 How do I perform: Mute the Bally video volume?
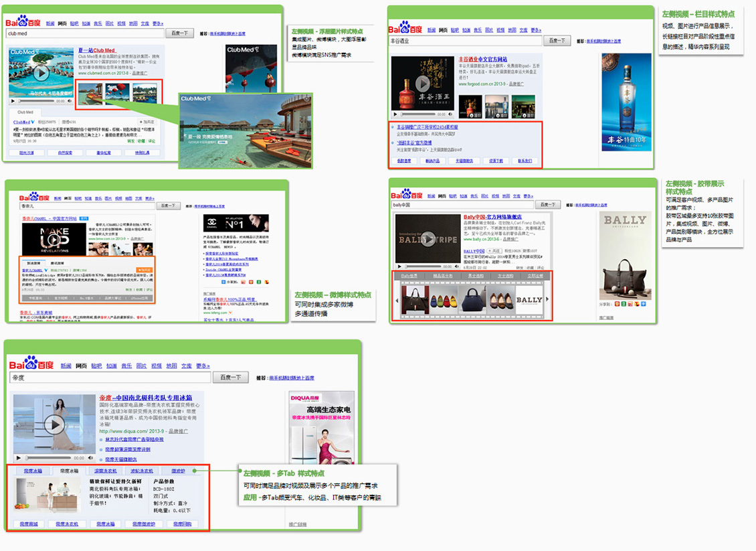click(x=456, y=266)
